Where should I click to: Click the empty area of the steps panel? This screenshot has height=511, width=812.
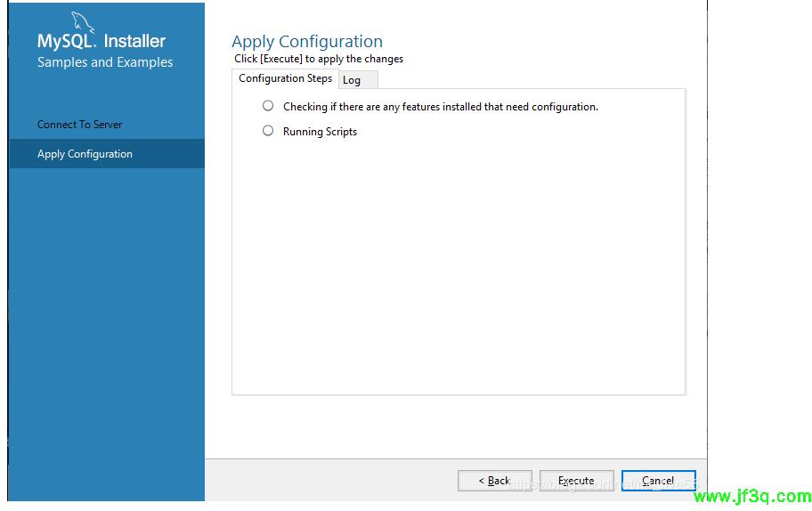click(x=459, y=267)
